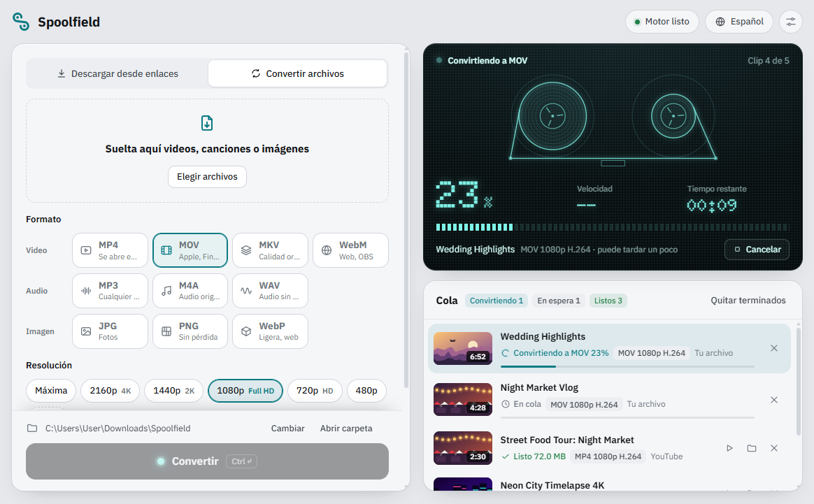The image size is (814, 504).
Task: Click the segmented conversion progress bar
Action: (x=613, y=226)
